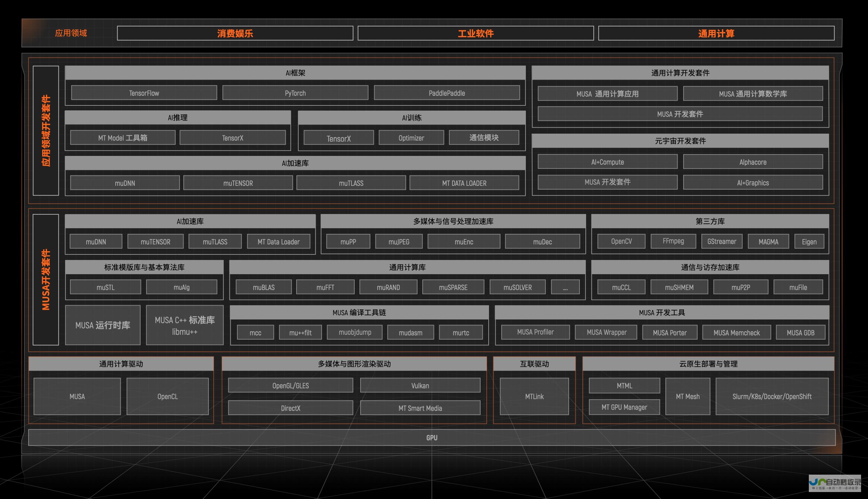Screen dimensions: 868x499
Task: Click the MT Model 工具箱 box
Action: pos(123,138)
